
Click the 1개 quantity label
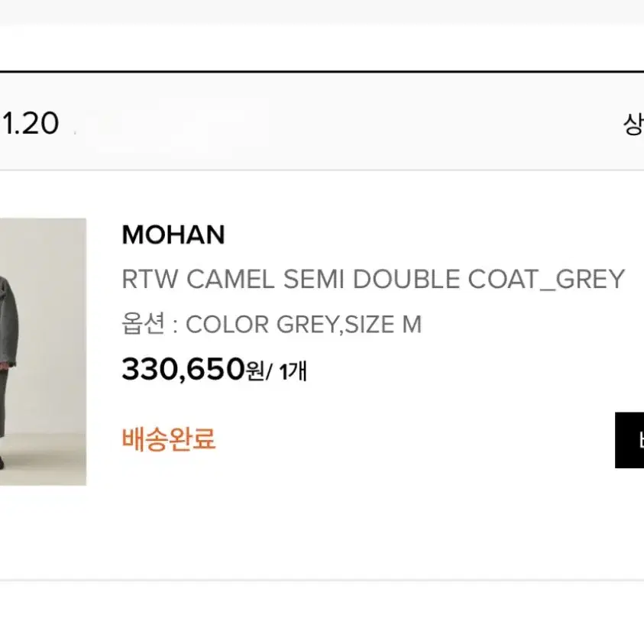click(x=293, y=372)
